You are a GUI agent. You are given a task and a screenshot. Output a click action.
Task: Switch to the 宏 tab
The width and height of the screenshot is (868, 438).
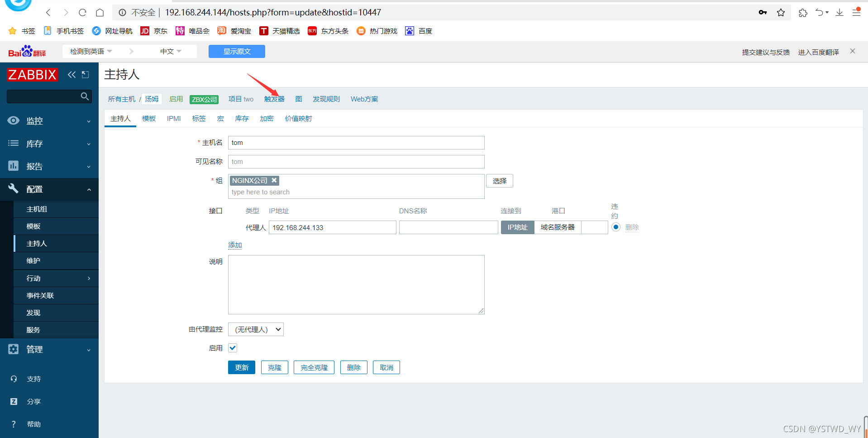220,118
